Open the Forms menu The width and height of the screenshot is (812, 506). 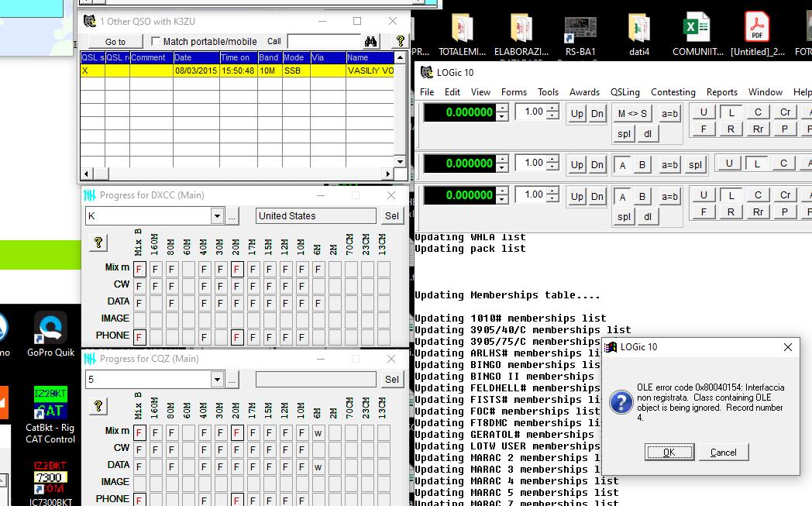click(x=514, y=92)
